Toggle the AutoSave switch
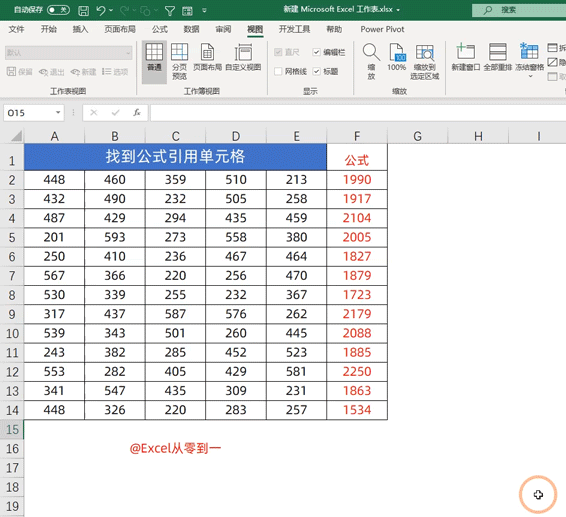This screenshot has width=566, height=517. click(x=58, y=10)
